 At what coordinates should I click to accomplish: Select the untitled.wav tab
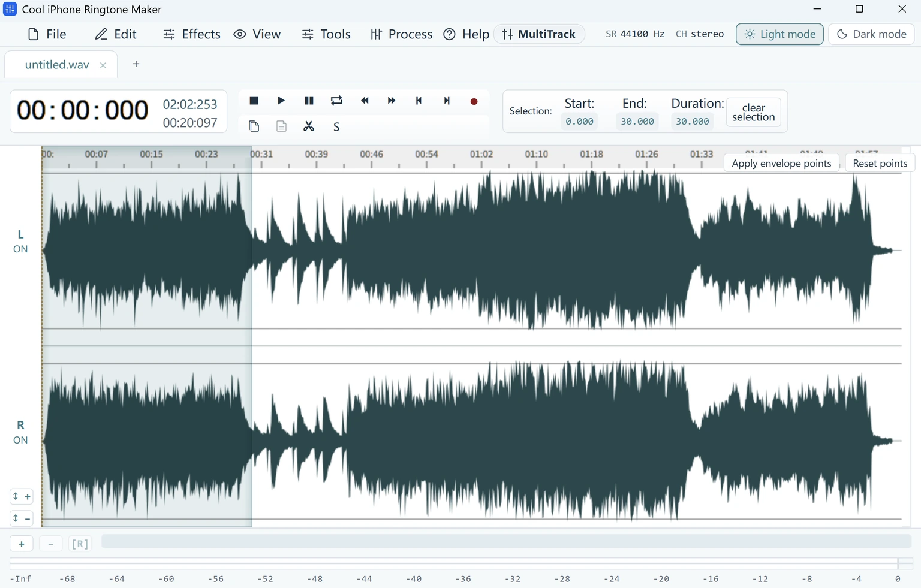[x=57, y=65]
